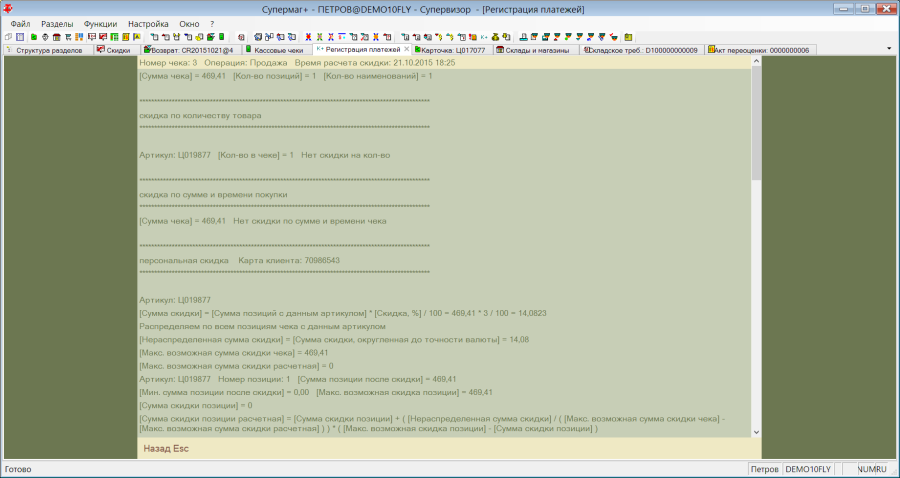Click the globe crosshair toolbar icon

click(45, 37)
